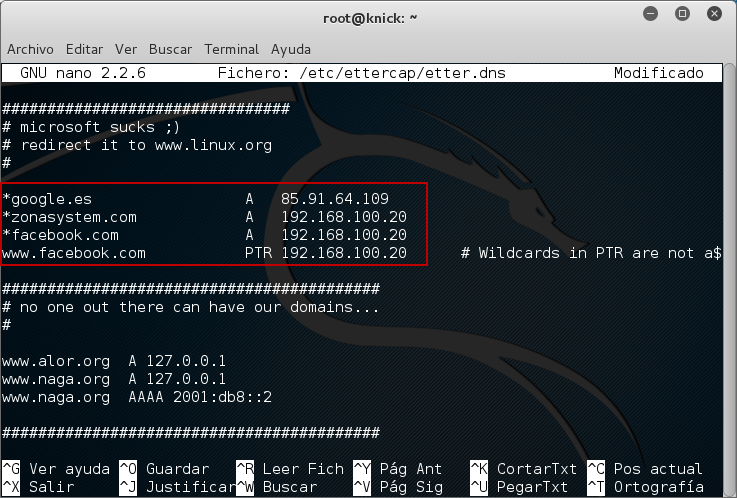
Task: Click the ^V Pág Sig shortcut
Action: point(398,487)
